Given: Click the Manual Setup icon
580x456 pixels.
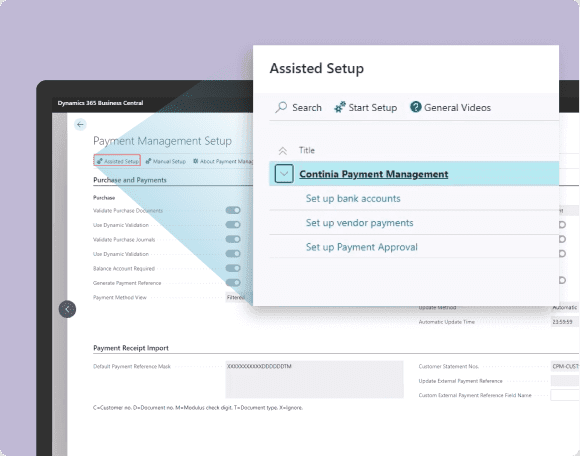Looking at the screenshot, I should (148, 161).
